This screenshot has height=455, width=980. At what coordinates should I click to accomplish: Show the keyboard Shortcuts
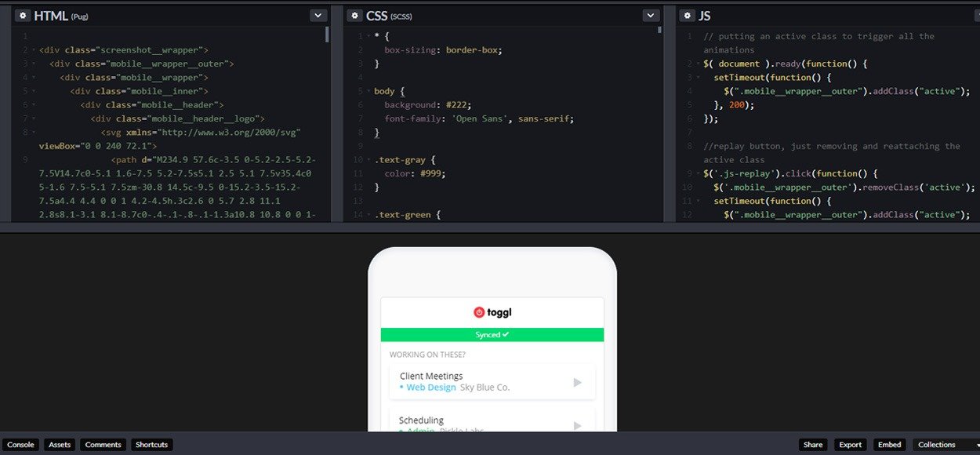151,445
